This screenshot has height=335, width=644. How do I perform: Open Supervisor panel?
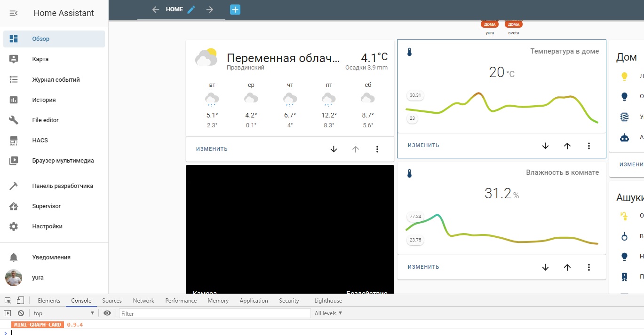point(54,206)
